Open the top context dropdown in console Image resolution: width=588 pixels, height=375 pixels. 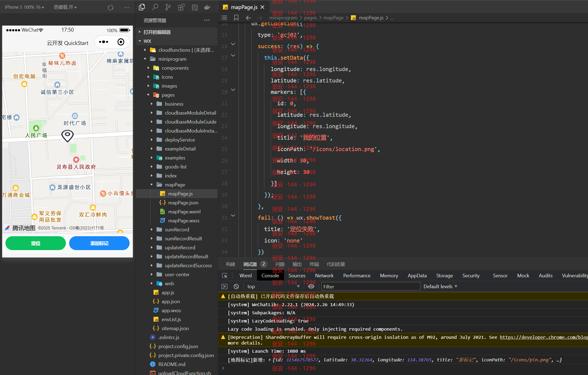[x=273, y=286]
